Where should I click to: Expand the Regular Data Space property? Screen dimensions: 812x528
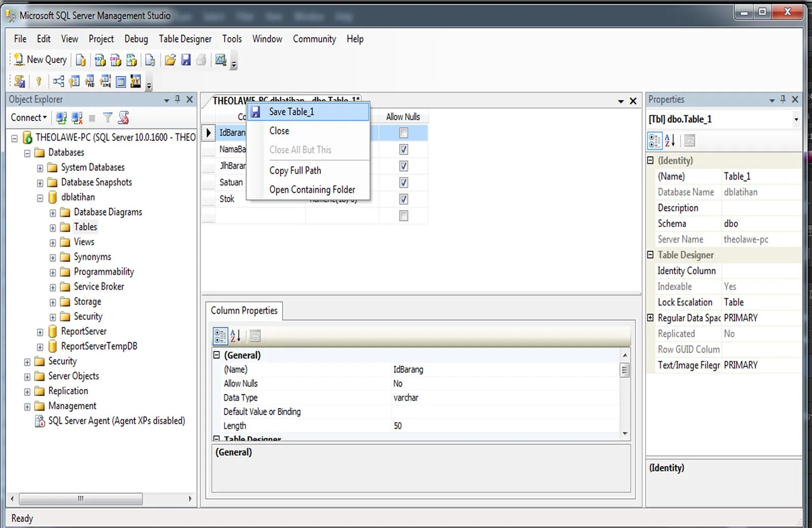(651, 318)
